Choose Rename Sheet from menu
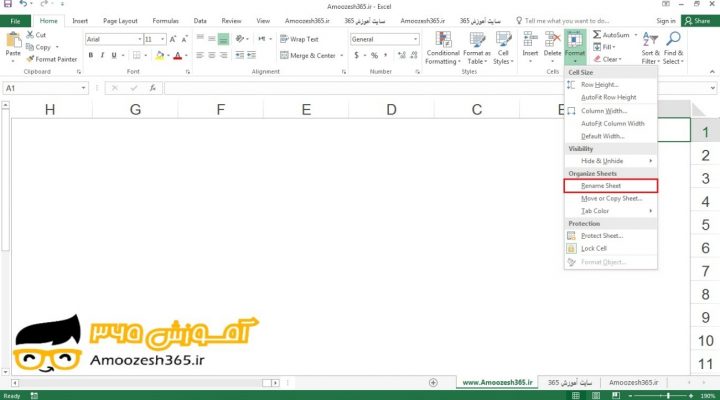Image resolution: width=720 pixels, height=400 pixels. click(611, 186)
